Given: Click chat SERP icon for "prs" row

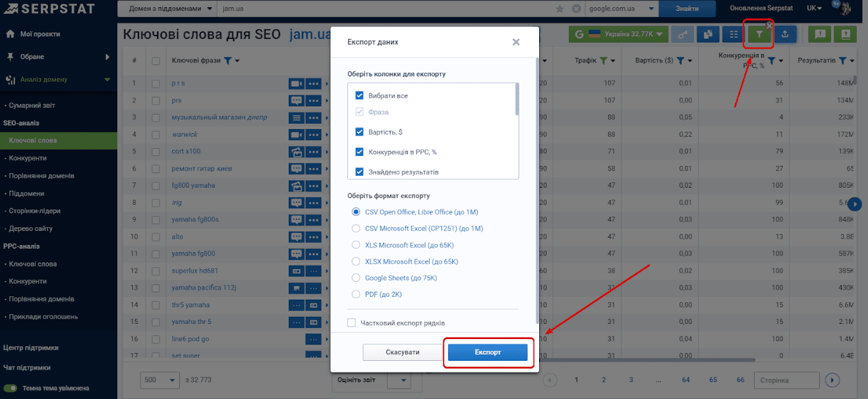Looking at the screenshot, I should [x=295, y=101].
